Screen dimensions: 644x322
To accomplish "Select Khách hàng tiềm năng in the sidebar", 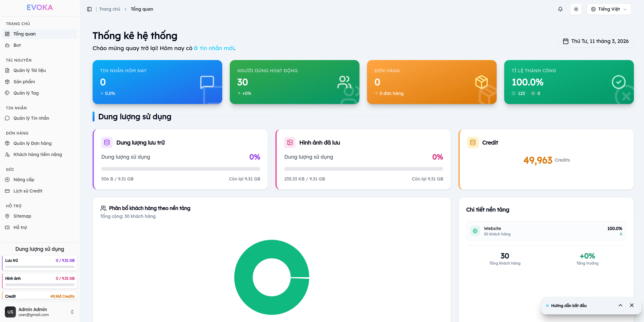I will click(x=37, y=154).
